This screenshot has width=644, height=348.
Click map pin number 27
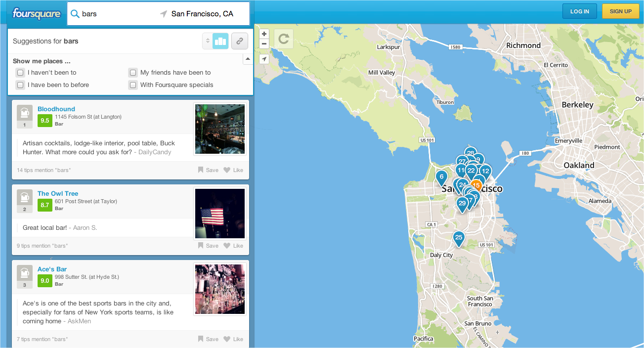(462, 161)
